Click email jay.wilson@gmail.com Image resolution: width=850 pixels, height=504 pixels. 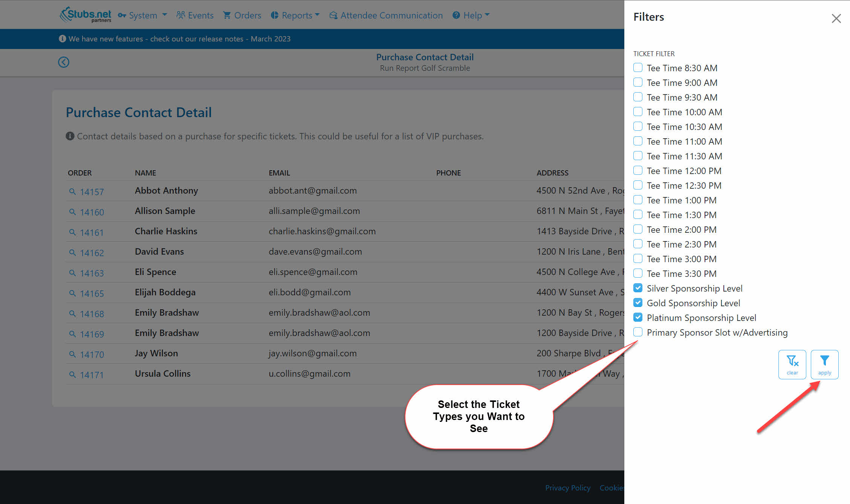point(312,353)
